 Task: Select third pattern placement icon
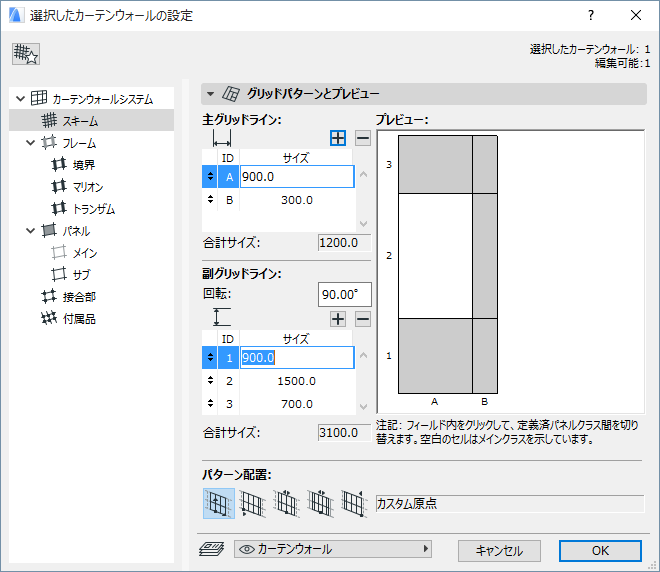[x=286, y=503]
